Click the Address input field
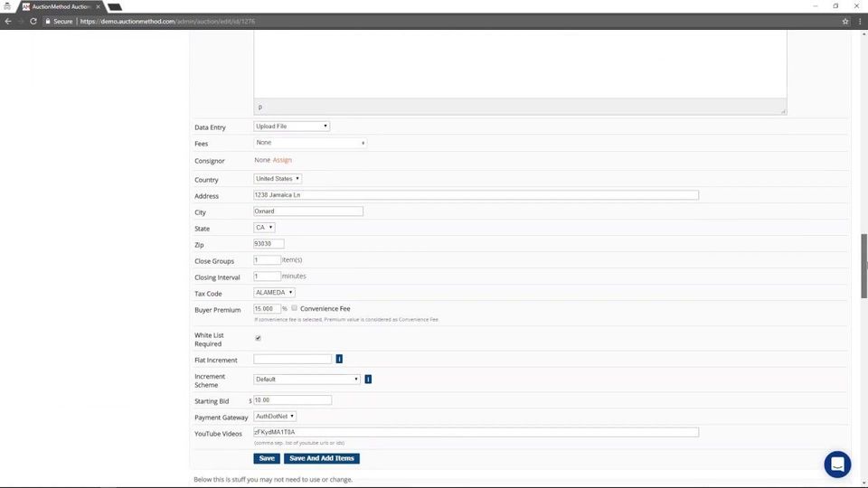Screen dimensions: 868x488 click(476, 195)
